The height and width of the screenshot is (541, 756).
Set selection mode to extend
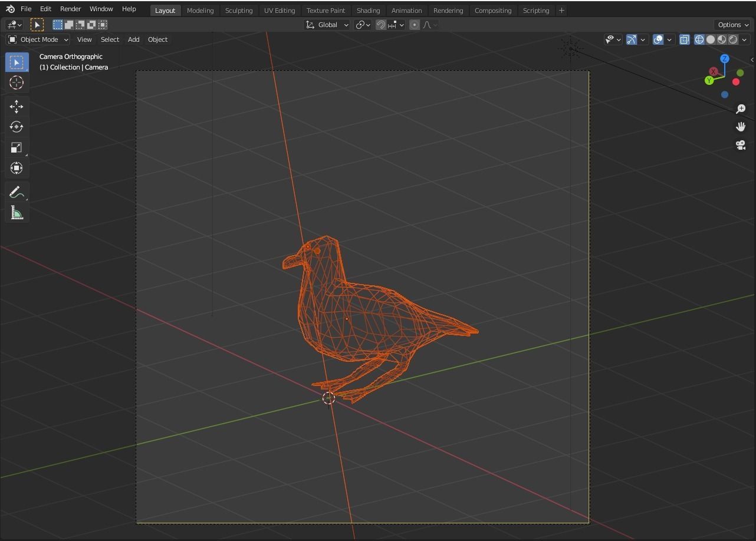pos(69,25)
